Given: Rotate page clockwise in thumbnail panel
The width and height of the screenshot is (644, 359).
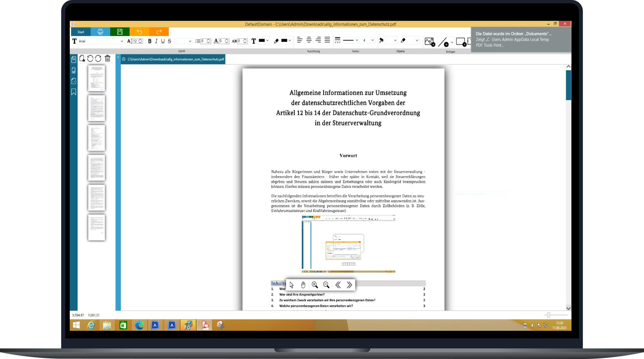Looking at the screenshot, I should tap(98, 58).
